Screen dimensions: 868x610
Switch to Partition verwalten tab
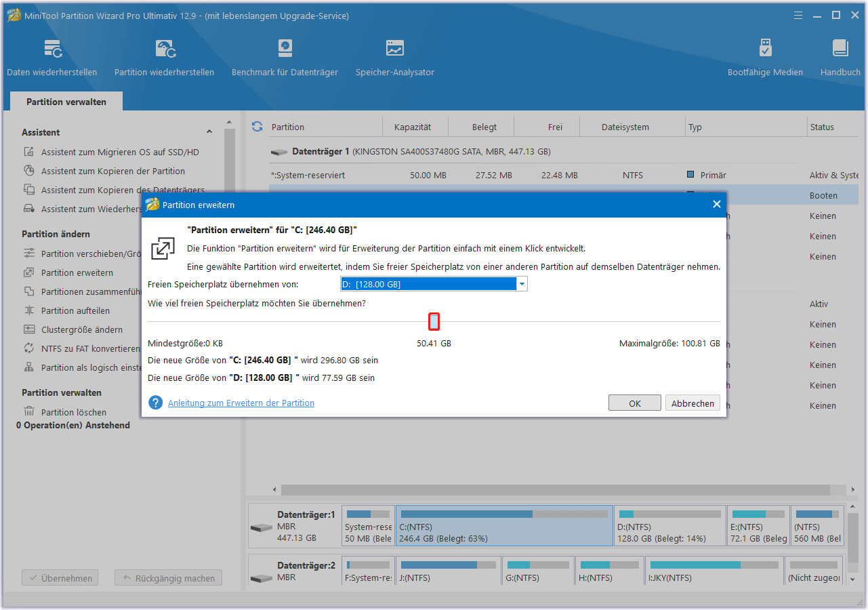(x=66, y=102)
